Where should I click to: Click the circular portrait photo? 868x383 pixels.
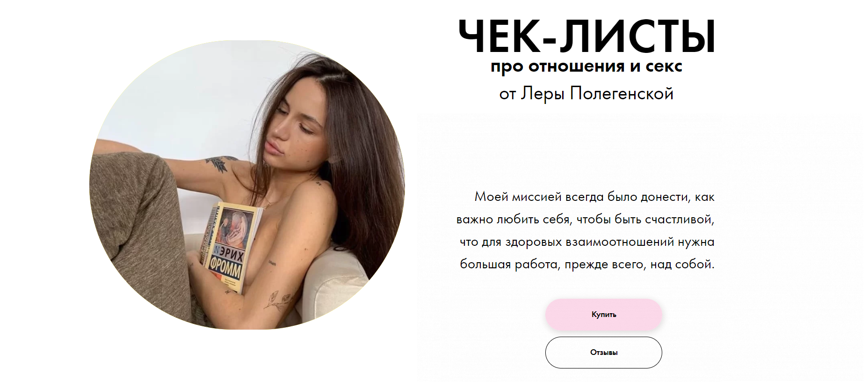tap(247, 185)
